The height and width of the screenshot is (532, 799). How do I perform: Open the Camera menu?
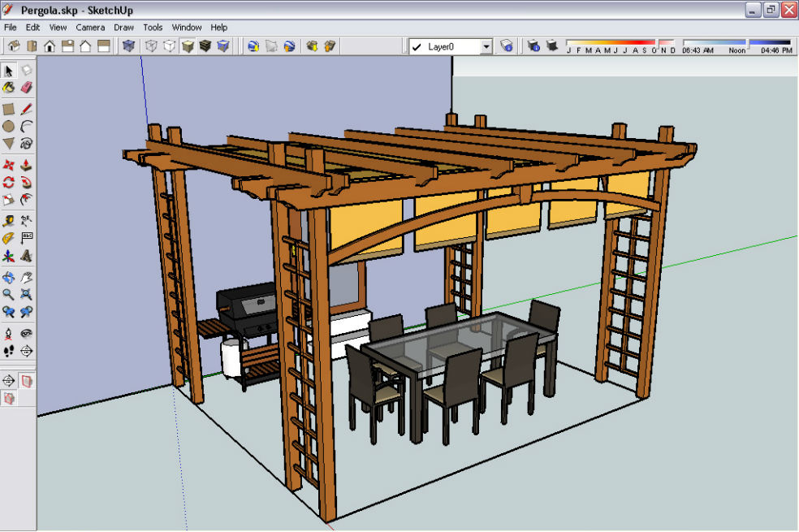(90, 28)
